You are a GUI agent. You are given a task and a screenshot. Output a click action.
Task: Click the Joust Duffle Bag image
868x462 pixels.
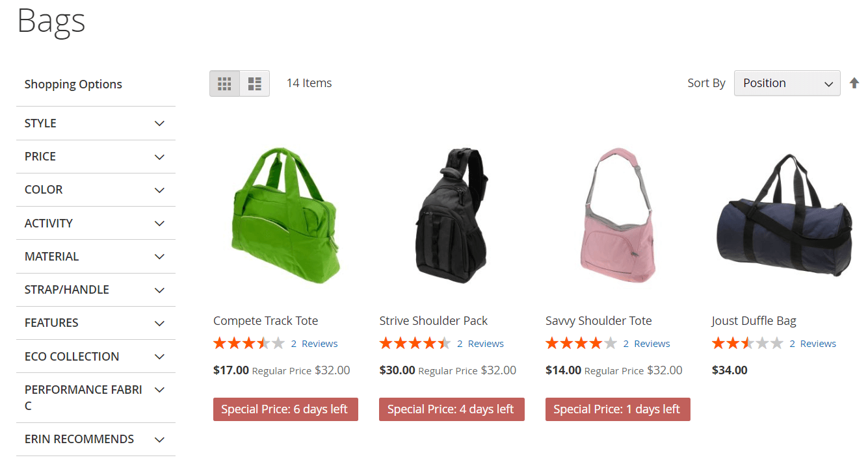coord(783,216)
